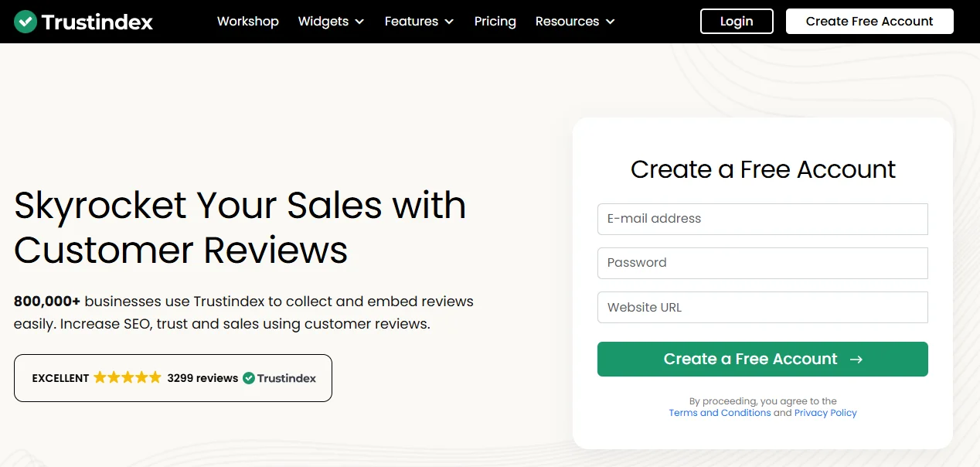Open the Terms and Conditions link
Image resolution: width=980 pixels, height=467 pixels.
(720, 412)
